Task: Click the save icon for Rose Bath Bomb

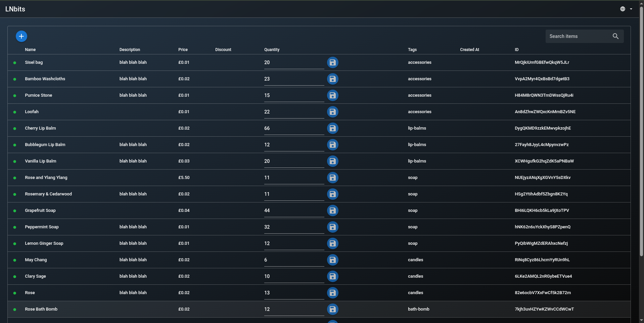Action: pos(332,309)
